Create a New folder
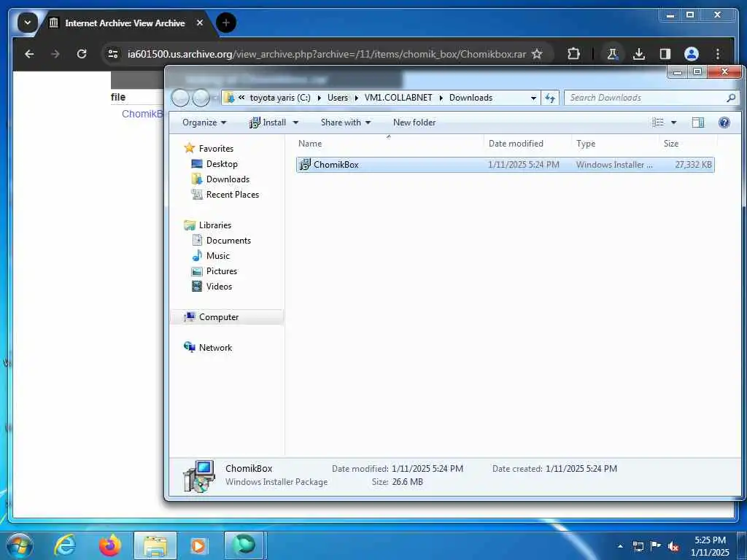This screenshot has width=747, height=560. [414, 122]
